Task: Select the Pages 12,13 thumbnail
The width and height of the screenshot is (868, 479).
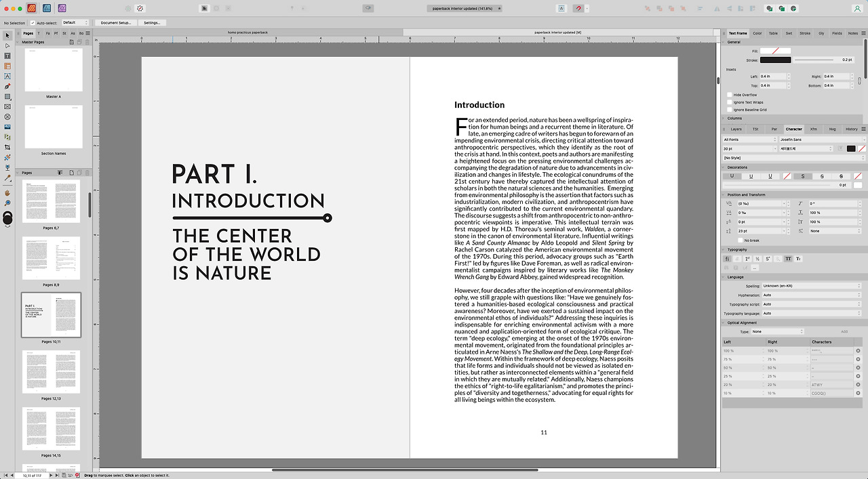Action: pyautogui.click(x=51, y=371)
